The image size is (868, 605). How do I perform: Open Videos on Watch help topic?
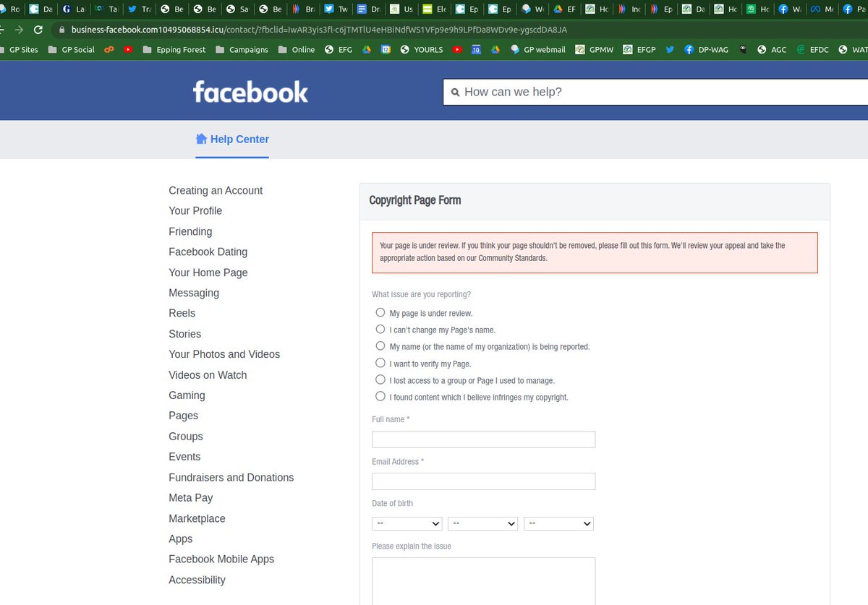(x=208, y=374)
